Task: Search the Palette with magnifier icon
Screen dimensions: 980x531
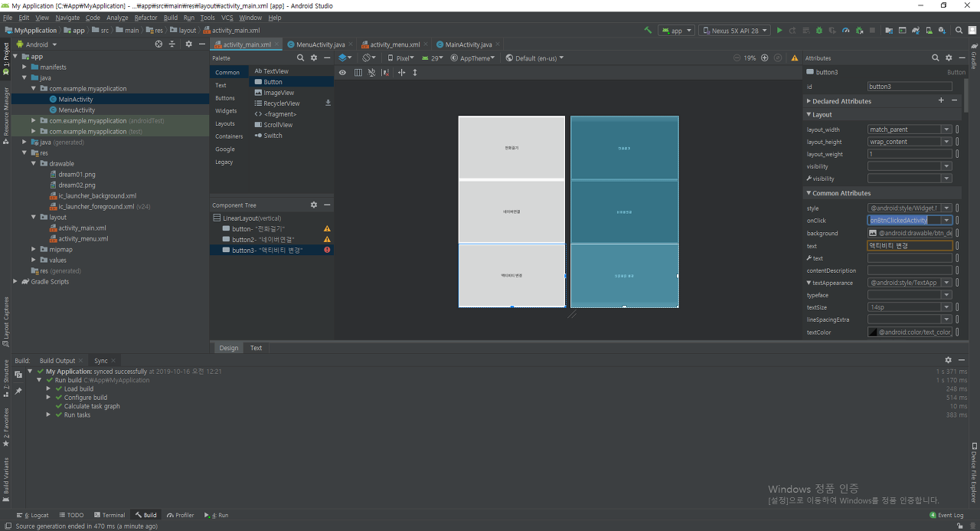Action: coord(301,57)
